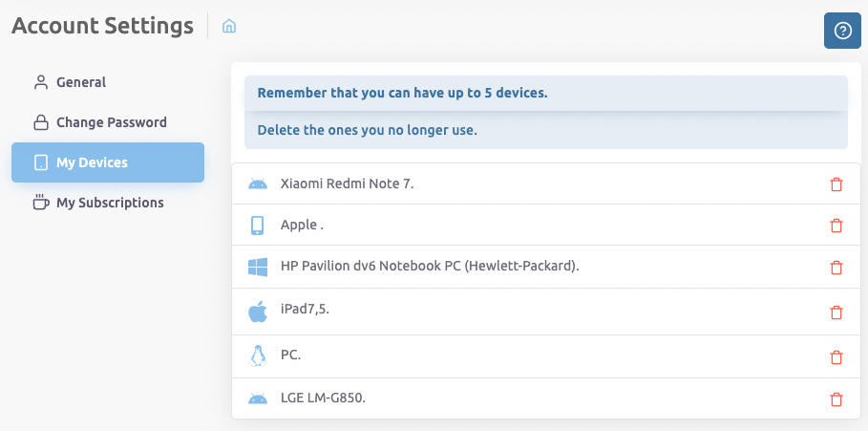Remove the iPad7,5 device entry
868x431 pixels.
click(836, 312)
